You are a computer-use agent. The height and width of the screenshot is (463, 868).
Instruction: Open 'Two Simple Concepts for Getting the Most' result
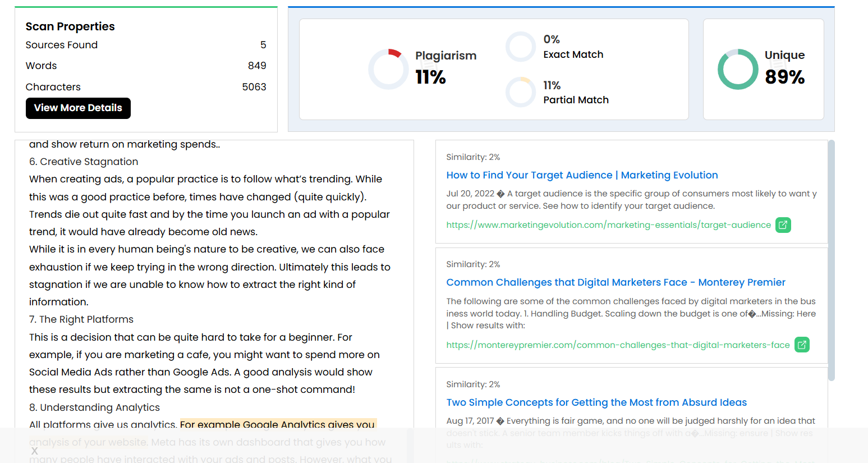pyautogui.click(x=596, y=402)
